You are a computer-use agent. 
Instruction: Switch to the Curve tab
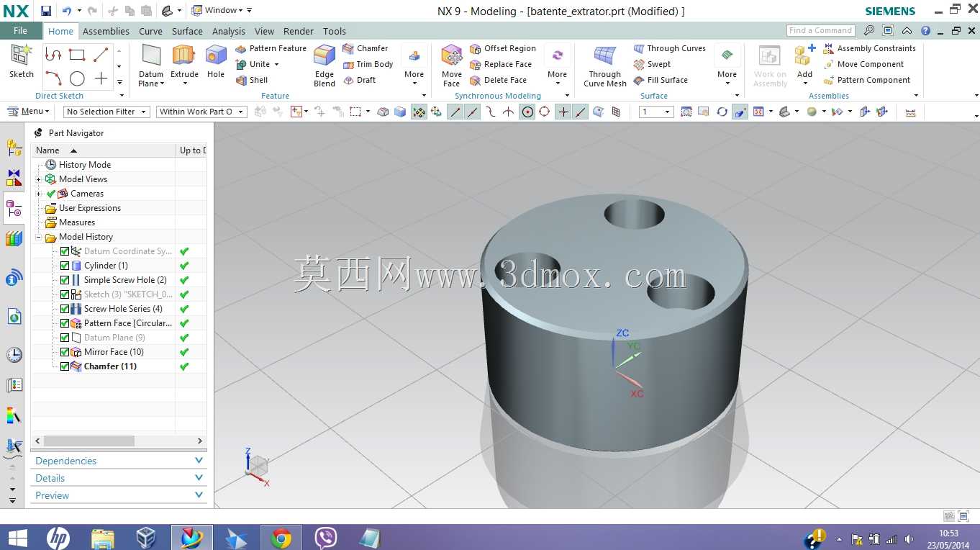pos(150,31)
